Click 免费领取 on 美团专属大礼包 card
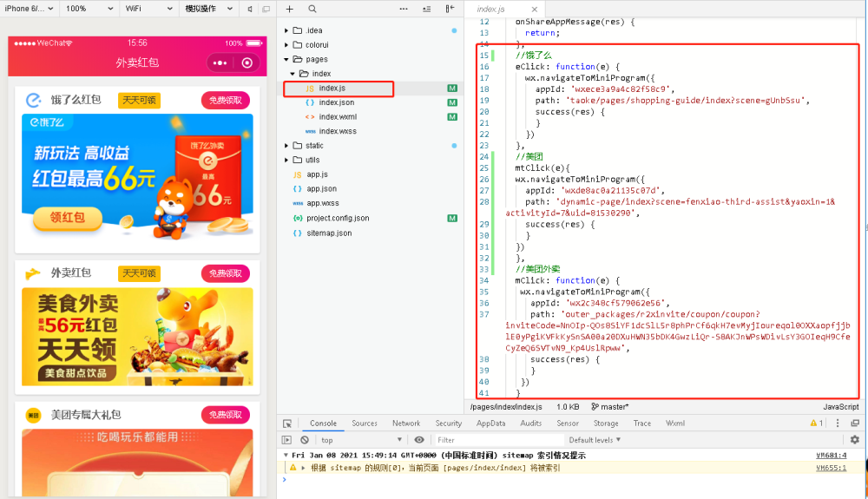The height and width of the screenshot is (499, 868). (226, 415)
